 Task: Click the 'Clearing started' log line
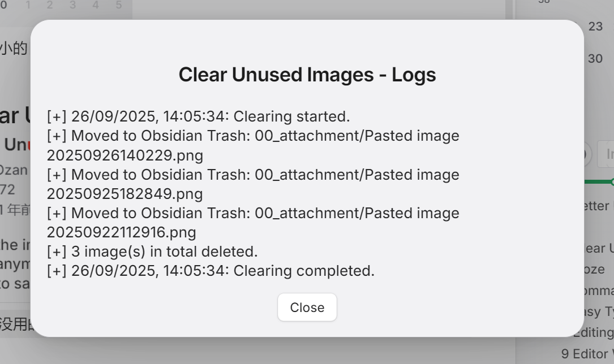pyautogui.click(x=198, y=116)
